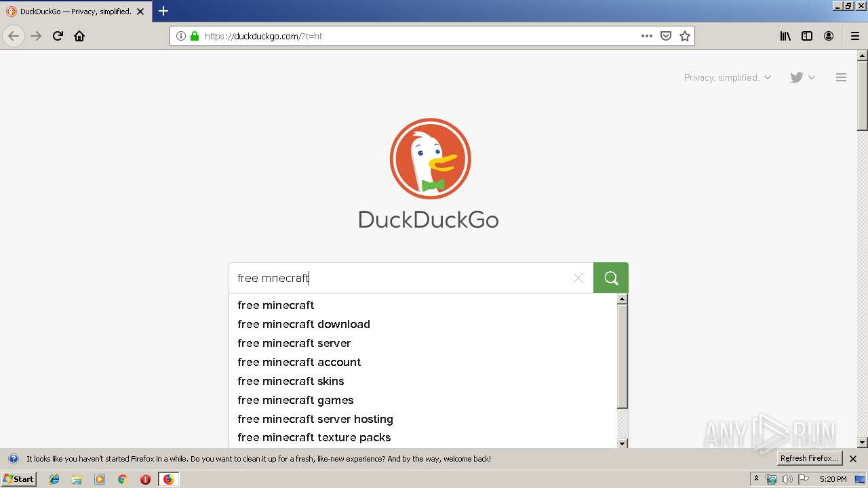Open Firefox Account icon
The height and width of the screenshot is (488, 868).
(829, 36)
